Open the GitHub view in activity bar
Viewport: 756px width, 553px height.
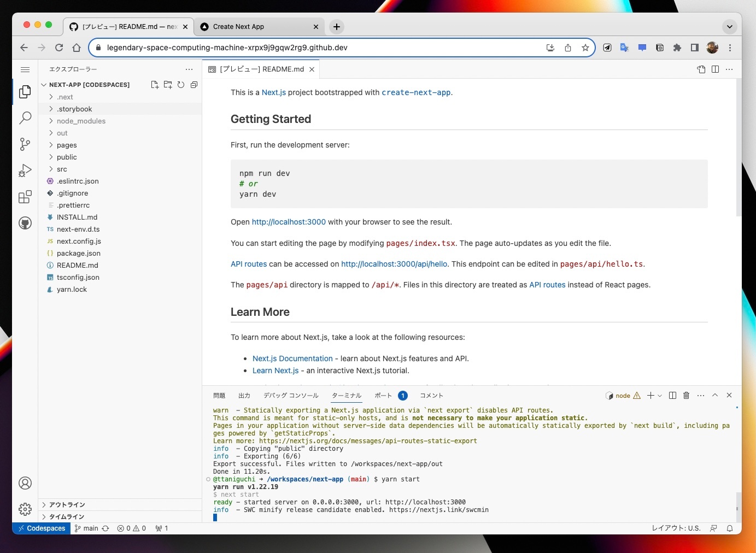pyautogui.click(x=25, y=223)
